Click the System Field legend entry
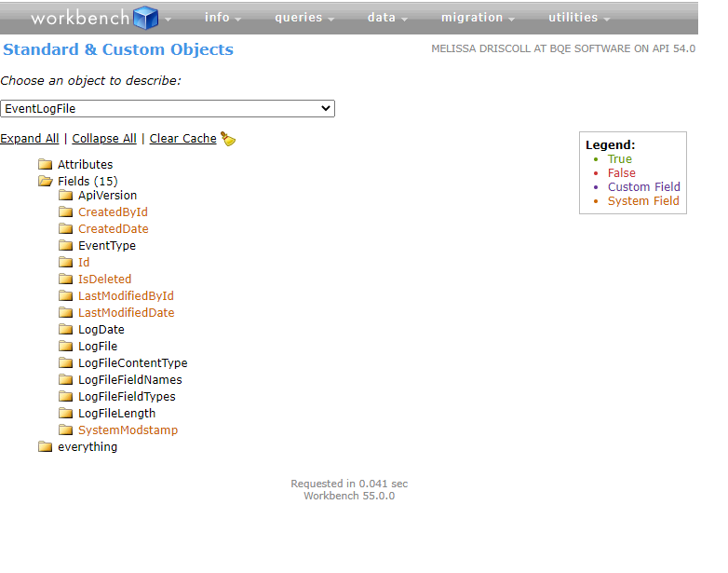The width and height of the screenshot is (728, 573). point(643,200)
